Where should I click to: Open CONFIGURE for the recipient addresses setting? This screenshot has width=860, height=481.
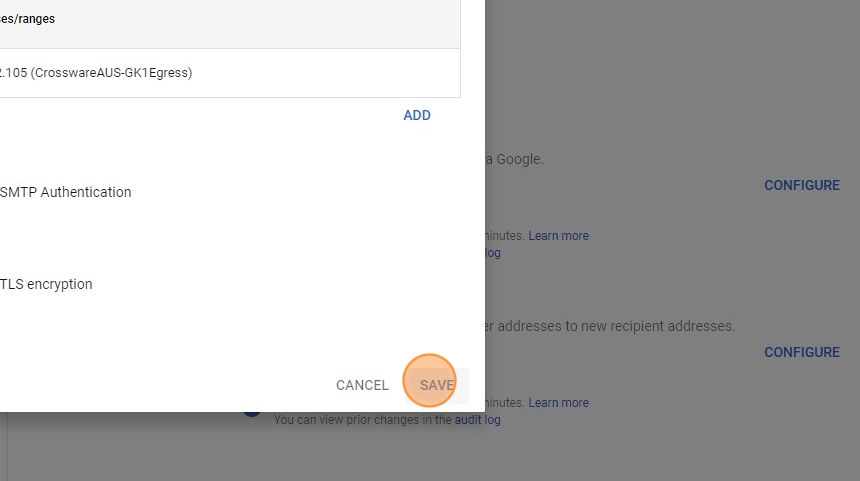tap(802, 352)
